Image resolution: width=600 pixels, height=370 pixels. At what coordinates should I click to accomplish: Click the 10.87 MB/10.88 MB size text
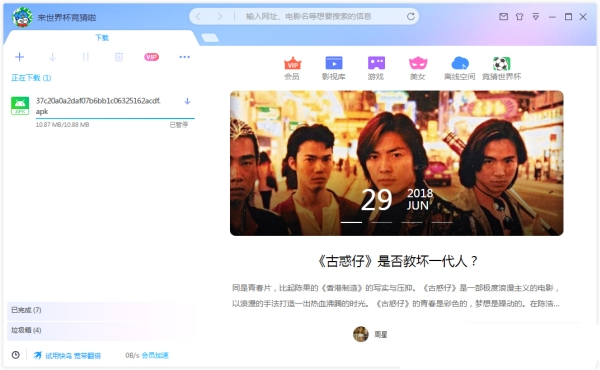pyautogui.click(x=62, y=125)
